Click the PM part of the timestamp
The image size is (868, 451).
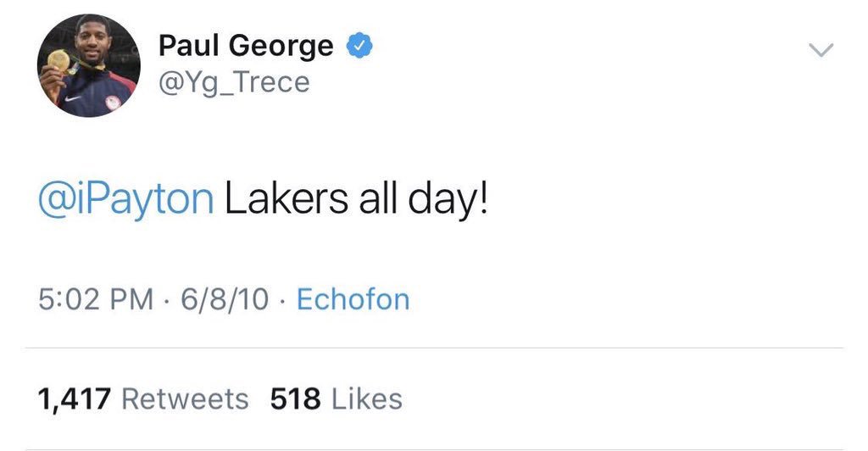[135, 299]
